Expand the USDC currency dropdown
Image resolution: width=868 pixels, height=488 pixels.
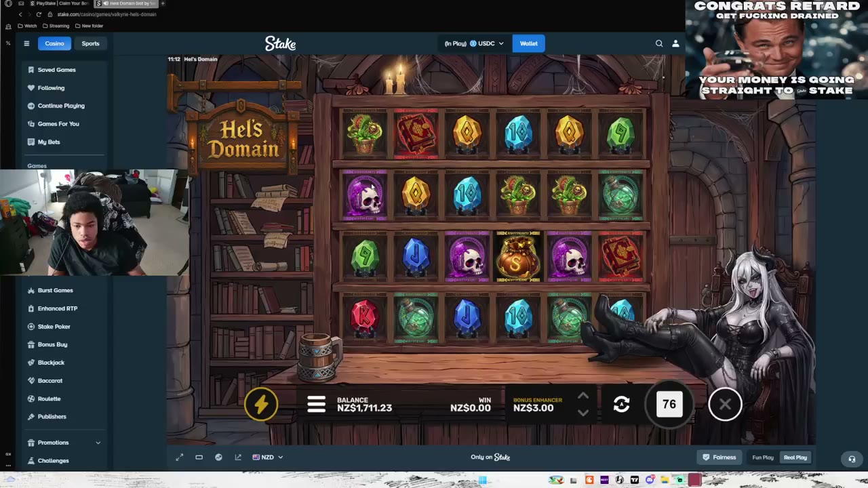click(487, 43)
